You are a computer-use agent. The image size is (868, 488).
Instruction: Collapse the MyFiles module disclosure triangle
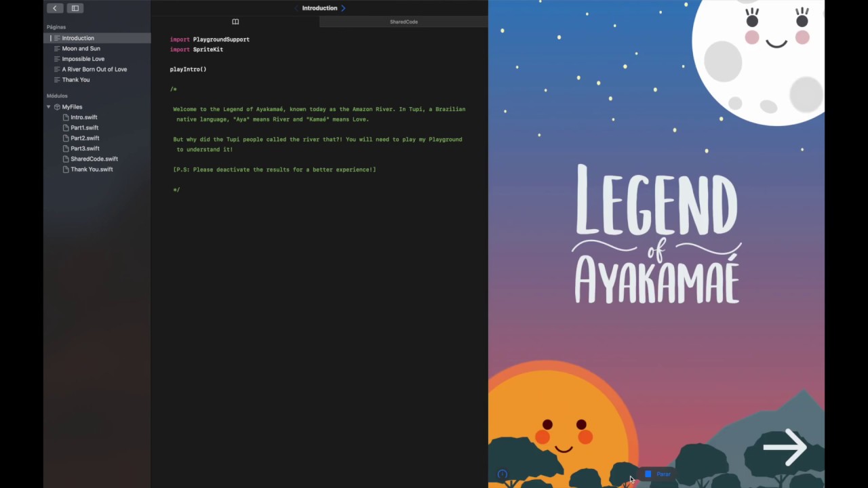48,107
